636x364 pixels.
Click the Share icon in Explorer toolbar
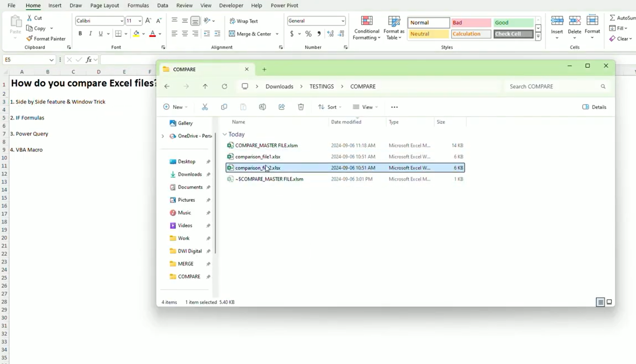coord(282,107)
